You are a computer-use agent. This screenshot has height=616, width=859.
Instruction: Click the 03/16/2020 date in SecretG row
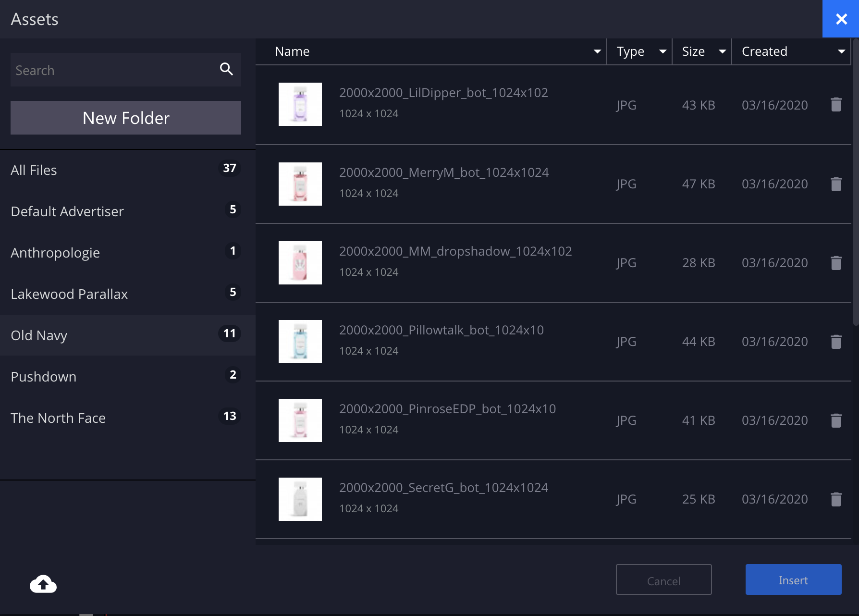[x=774, y=499]
